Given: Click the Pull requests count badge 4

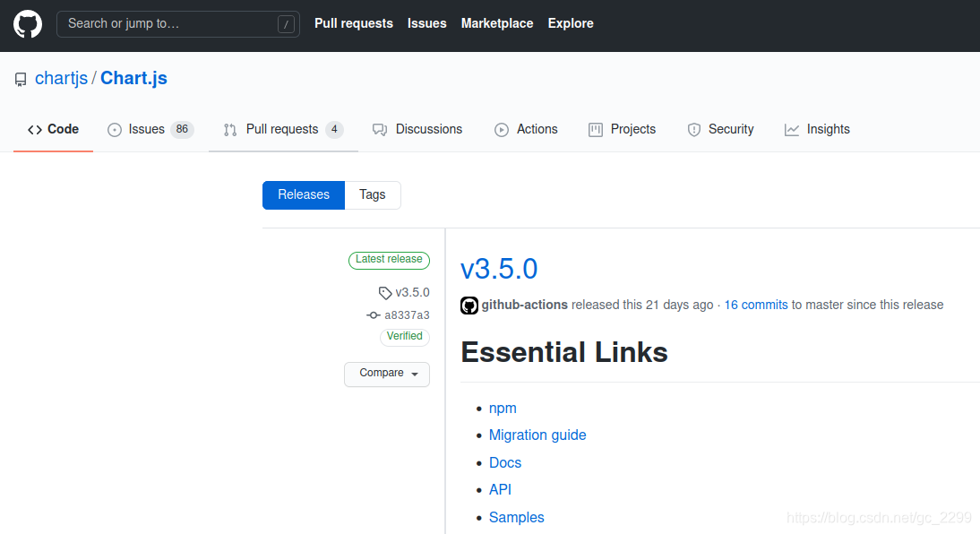Looking at the screenshot, I should [334, 129].
